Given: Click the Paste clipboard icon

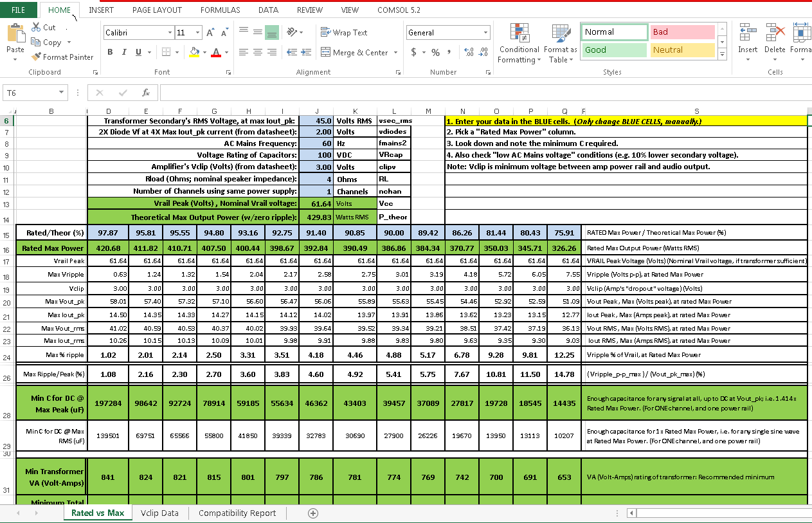Looking at the screenshot, I should click(15, 32).
